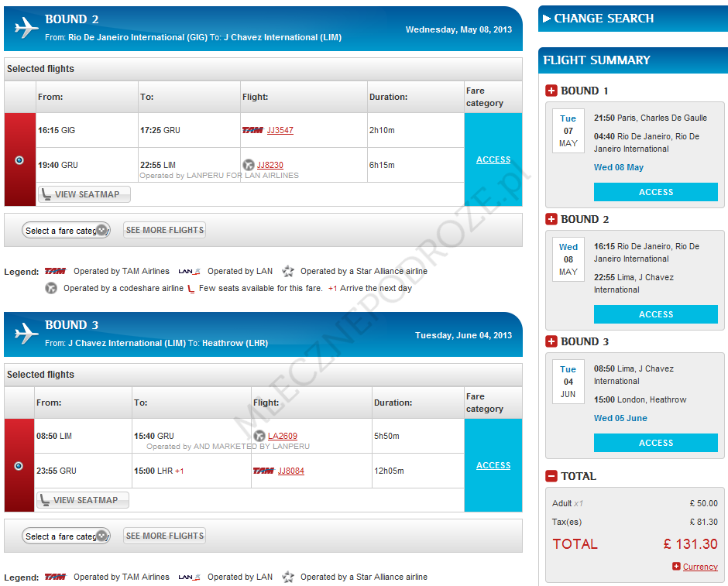The width and height of the screenshot is (728, 586).
Task: Click codeshare icon next to LA2609
Action: [259, 436]
